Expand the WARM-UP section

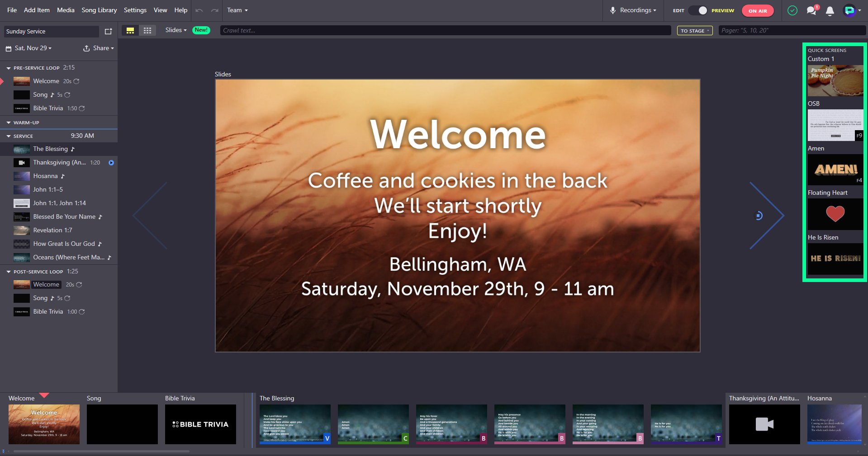point(9,123)
